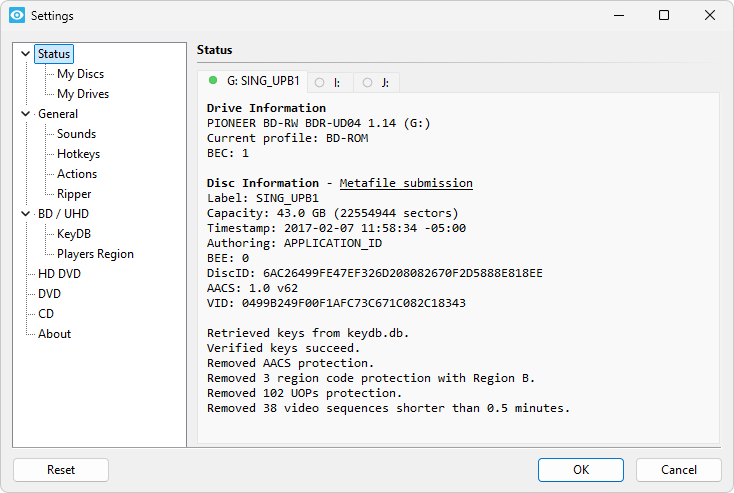
Task: Open the About page
Action: (x=54, y=334)
